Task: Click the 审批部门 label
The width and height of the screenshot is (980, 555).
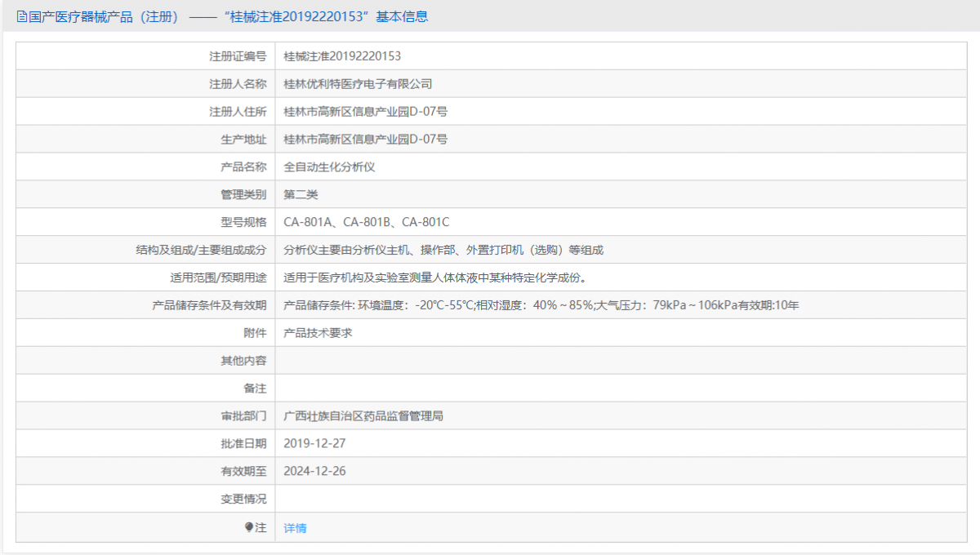Action: [243, 416]
